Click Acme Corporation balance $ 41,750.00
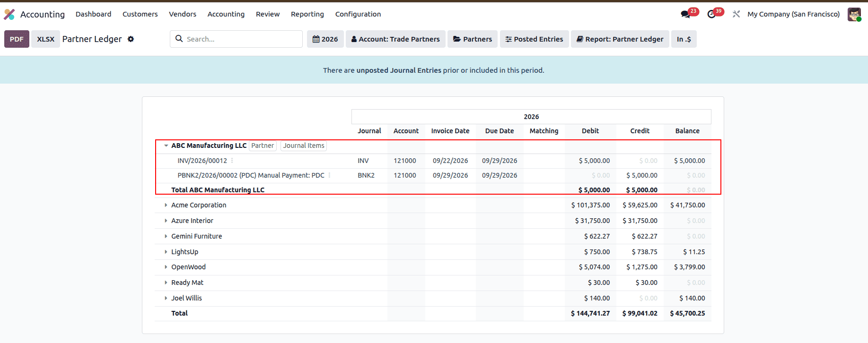The width and height of the screenshot is (868, 343). (687, 205)
